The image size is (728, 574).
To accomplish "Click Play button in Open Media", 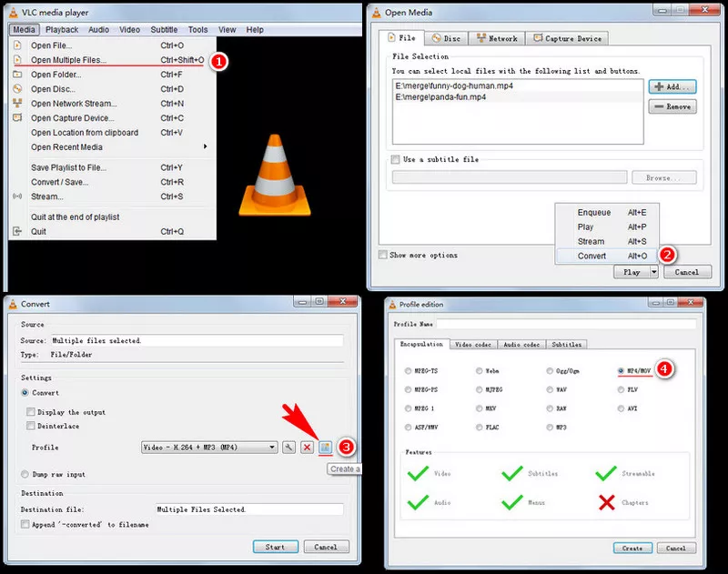I will [632, 272].
